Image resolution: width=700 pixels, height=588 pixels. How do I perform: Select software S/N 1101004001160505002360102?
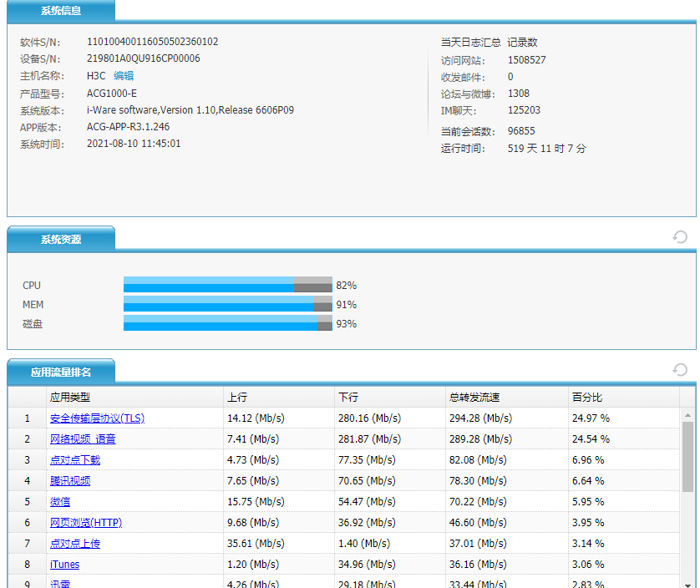coord(152,42)
